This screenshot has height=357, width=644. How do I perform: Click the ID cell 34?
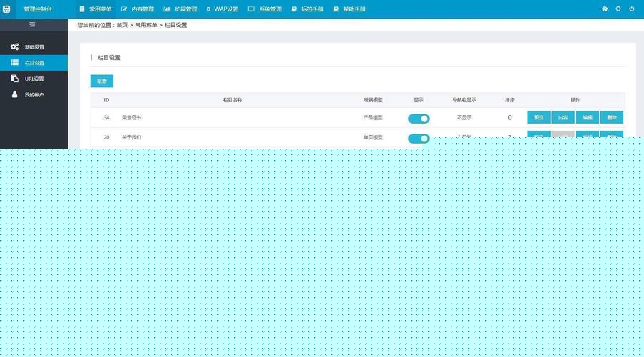[106, 117]
